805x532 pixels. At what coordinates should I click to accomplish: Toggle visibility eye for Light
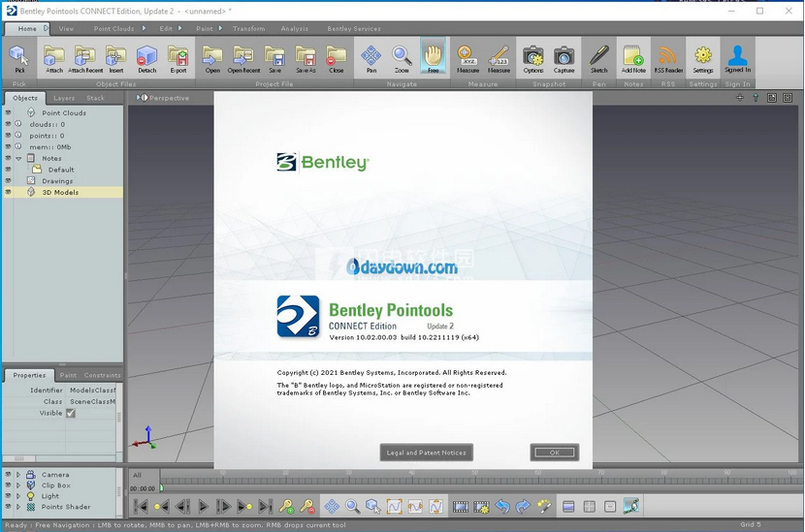pos(8,496)
